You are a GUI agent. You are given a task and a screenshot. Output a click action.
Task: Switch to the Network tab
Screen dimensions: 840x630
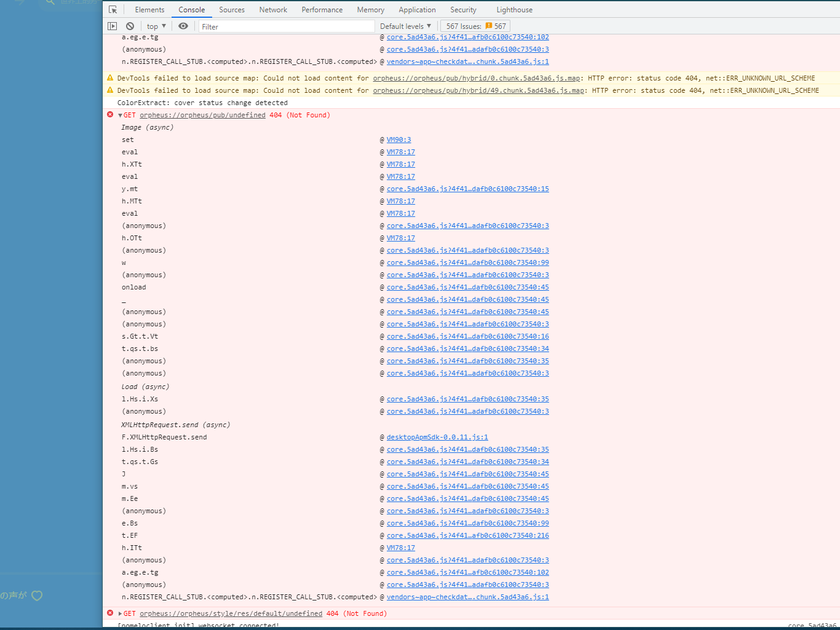click(273, 9)
